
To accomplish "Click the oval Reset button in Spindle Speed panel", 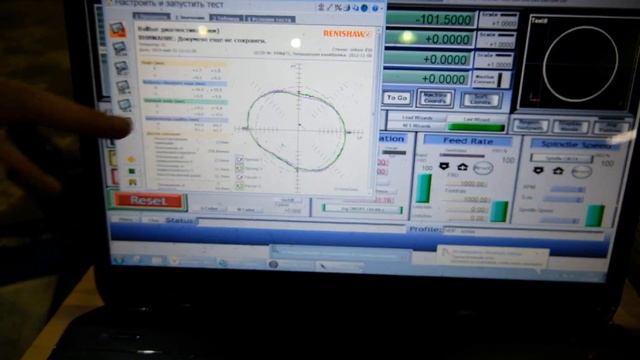I will (x=582, y=172).
